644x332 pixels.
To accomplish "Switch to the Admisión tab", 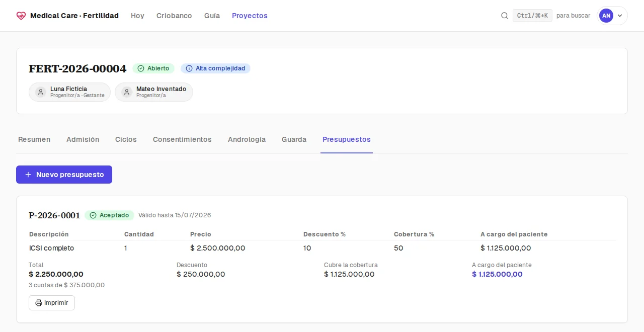I will point(83,139).
